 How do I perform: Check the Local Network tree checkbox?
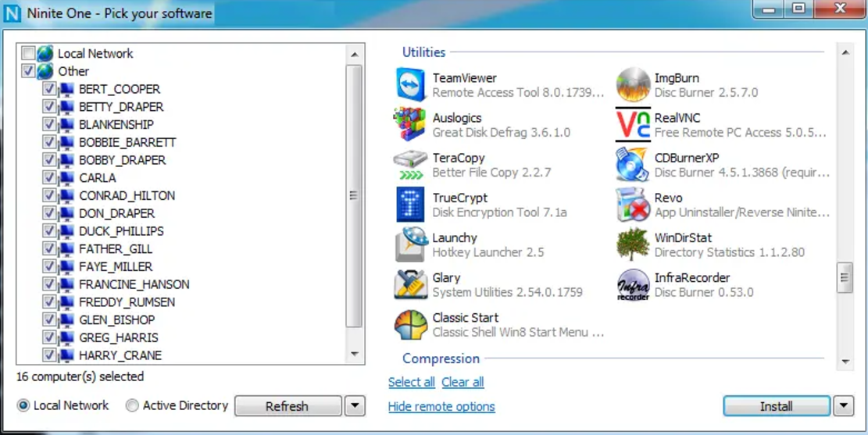click(27, 54)
